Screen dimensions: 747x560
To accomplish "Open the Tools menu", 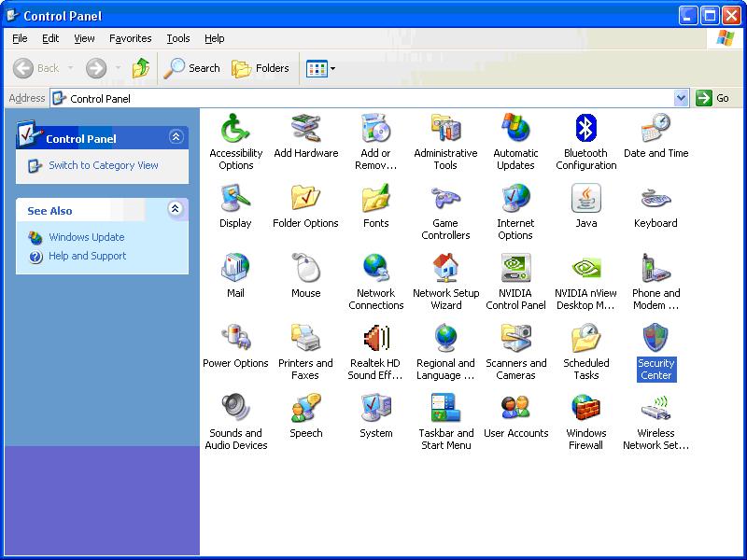I will click(178, 38).
